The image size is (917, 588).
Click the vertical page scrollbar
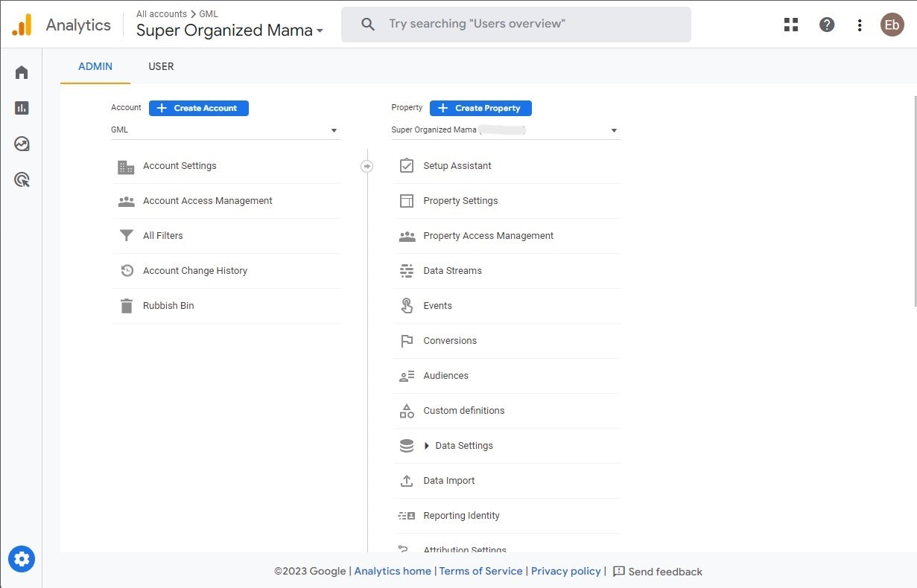(x=914, y=201)
